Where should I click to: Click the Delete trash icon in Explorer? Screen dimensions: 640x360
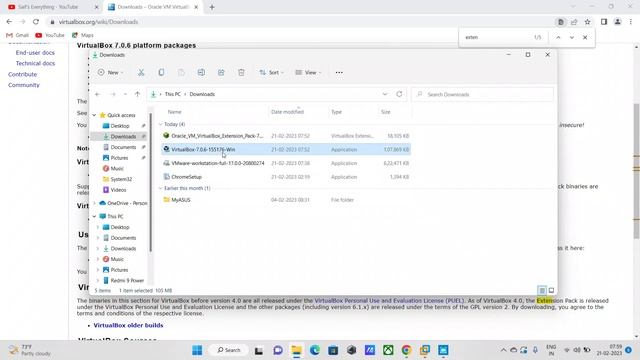(241, 73)
